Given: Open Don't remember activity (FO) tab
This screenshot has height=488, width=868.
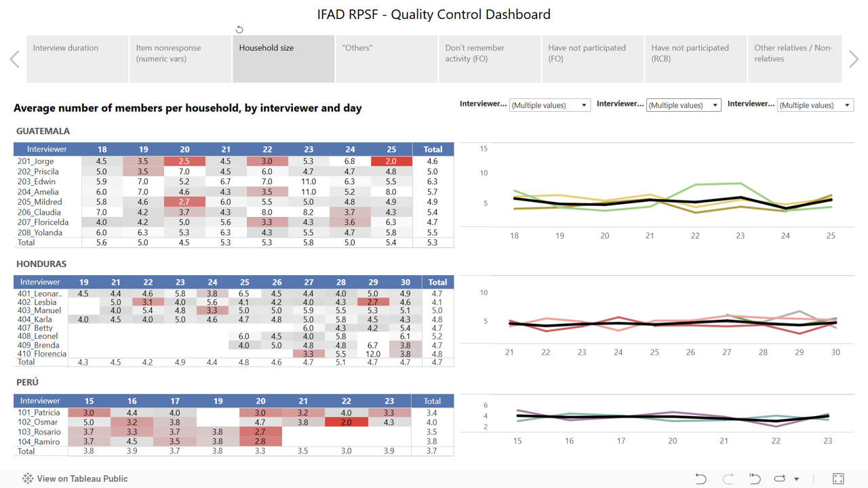Looking at the screenshot, I should [x=490, y=59].
